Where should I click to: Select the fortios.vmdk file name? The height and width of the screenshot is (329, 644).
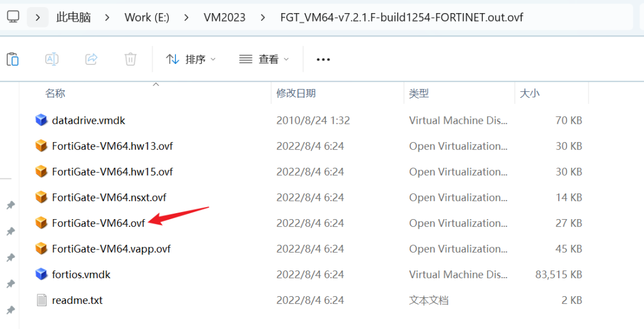[81, 274]
